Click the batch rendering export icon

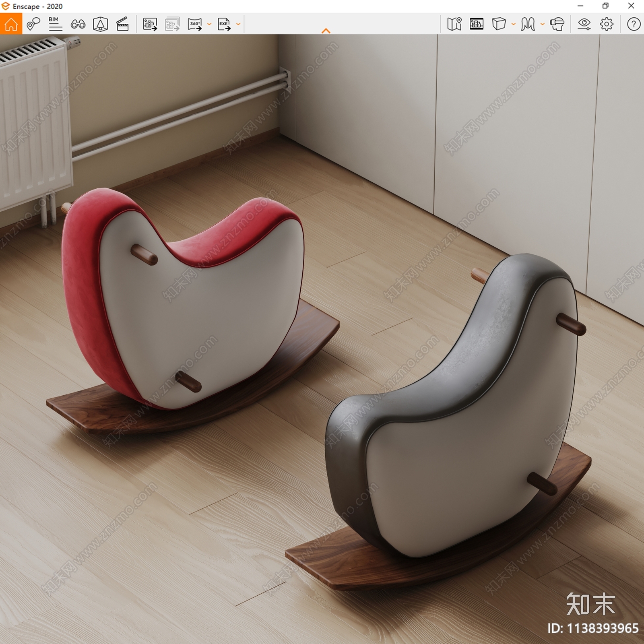click(172, 24)
